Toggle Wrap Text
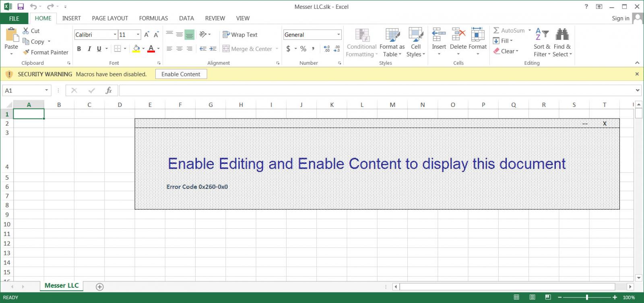Screen dimensions: 644x303 point(240,35)
